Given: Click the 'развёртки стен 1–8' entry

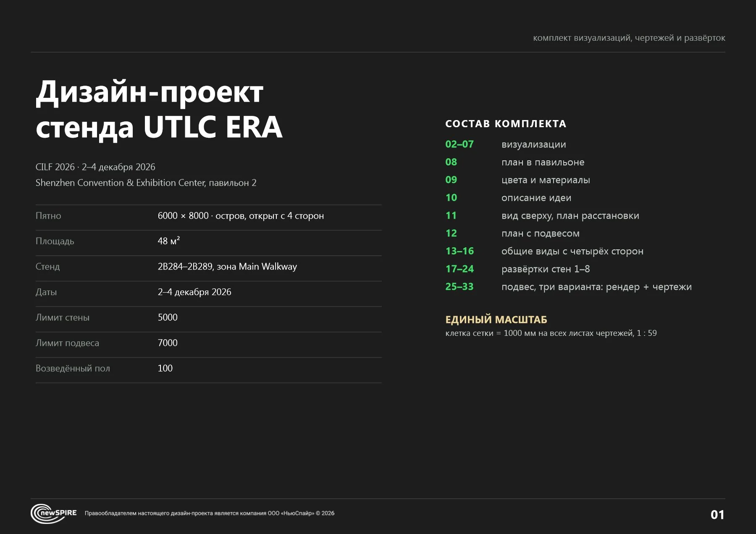Looking at the screenshot, I should coord(546,269).
